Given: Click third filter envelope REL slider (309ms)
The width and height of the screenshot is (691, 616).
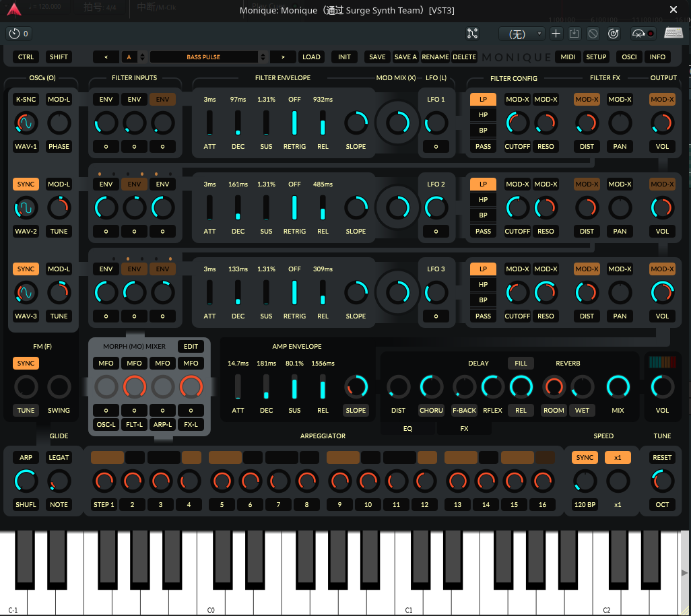Looking at the screenshot, I should 323,293.
